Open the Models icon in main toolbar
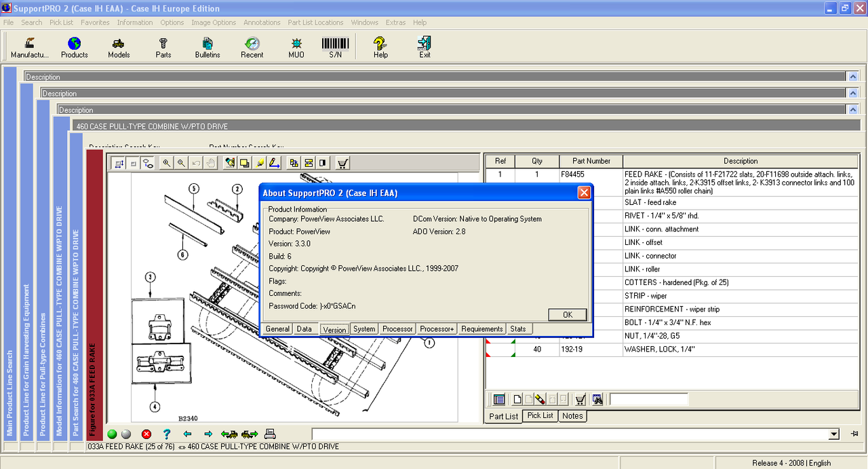Screen dimensions: 868x469 (x=119, y=48)
